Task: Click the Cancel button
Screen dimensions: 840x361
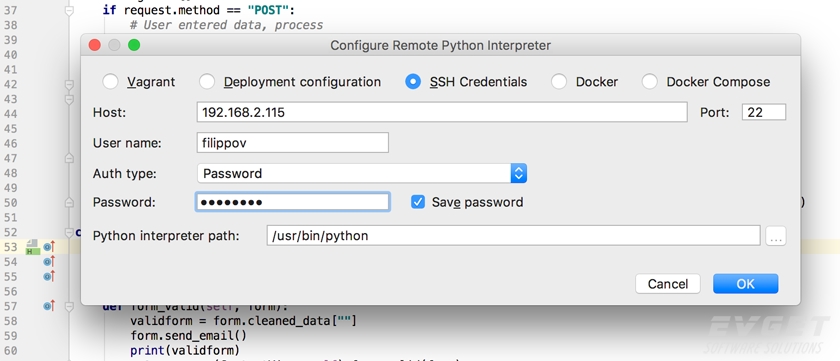Action: pos(668,284)
